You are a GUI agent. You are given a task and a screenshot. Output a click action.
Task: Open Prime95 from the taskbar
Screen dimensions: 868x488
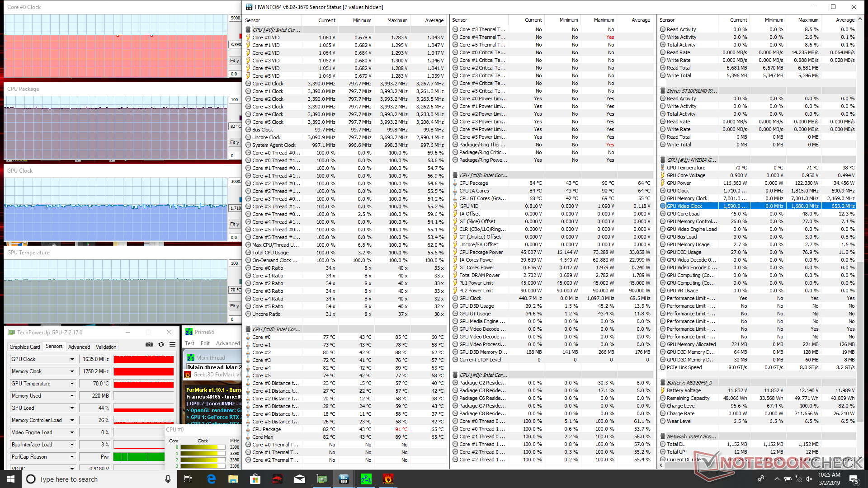(x=366, y=479)
